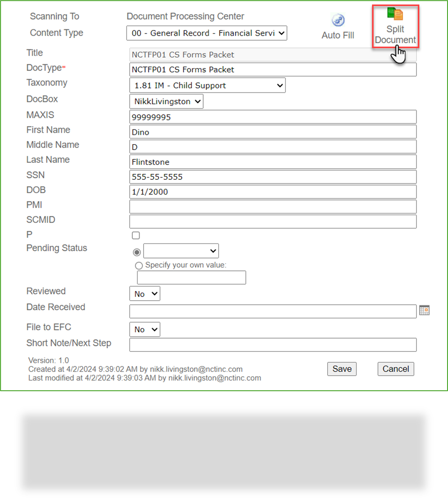448x501 pixels.
Task: Expand the DocBox dropdown
Action: click(166, 101)
